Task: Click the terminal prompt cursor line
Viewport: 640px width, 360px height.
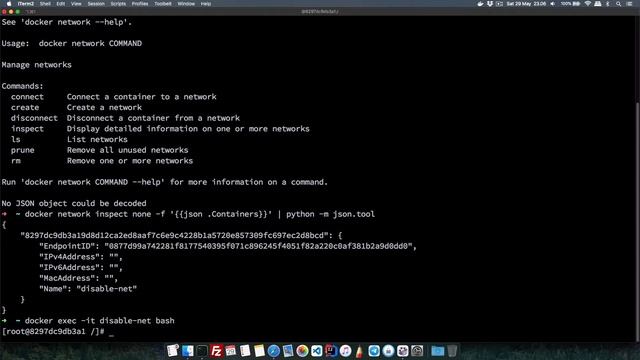Action: click(x=58, y=331)
